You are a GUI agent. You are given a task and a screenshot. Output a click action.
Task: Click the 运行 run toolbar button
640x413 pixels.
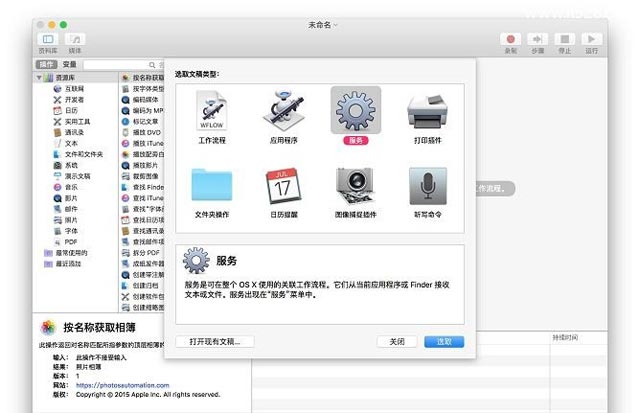591,39
